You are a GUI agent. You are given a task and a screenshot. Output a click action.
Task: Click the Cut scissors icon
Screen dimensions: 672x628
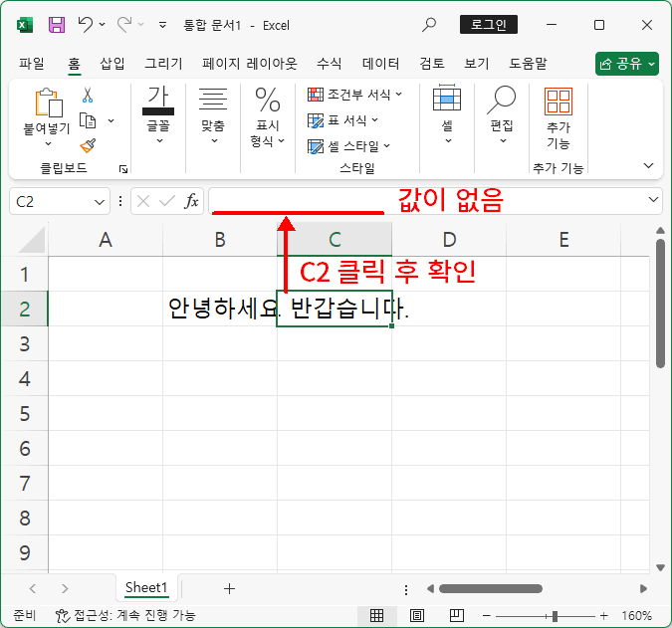pyautogui.click(x=88, y=96)
